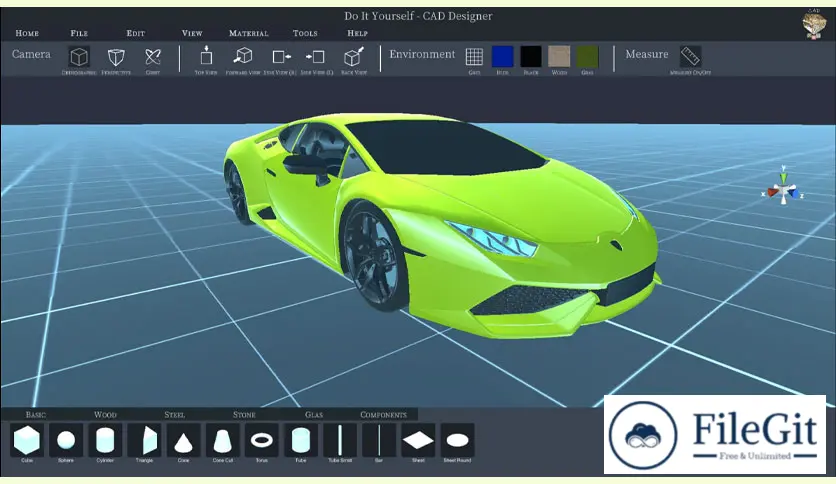Click the CAD logo in top-right corner

point(814,24)
